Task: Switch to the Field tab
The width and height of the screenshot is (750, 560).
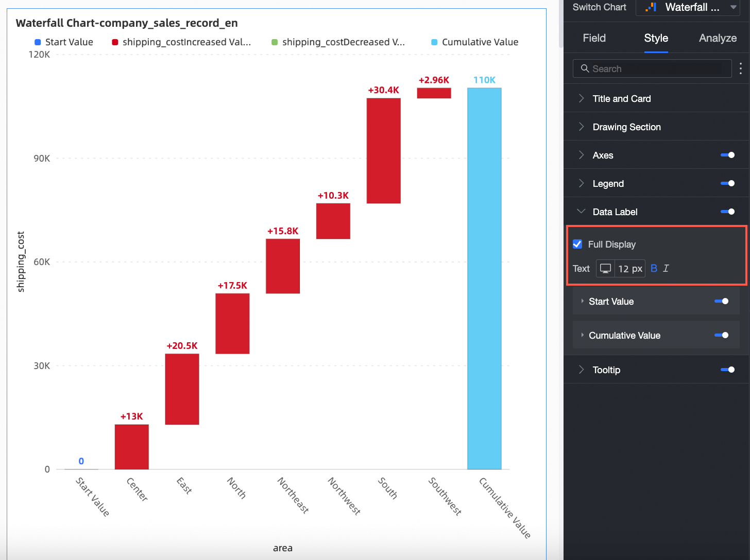Action: point(594,38)
